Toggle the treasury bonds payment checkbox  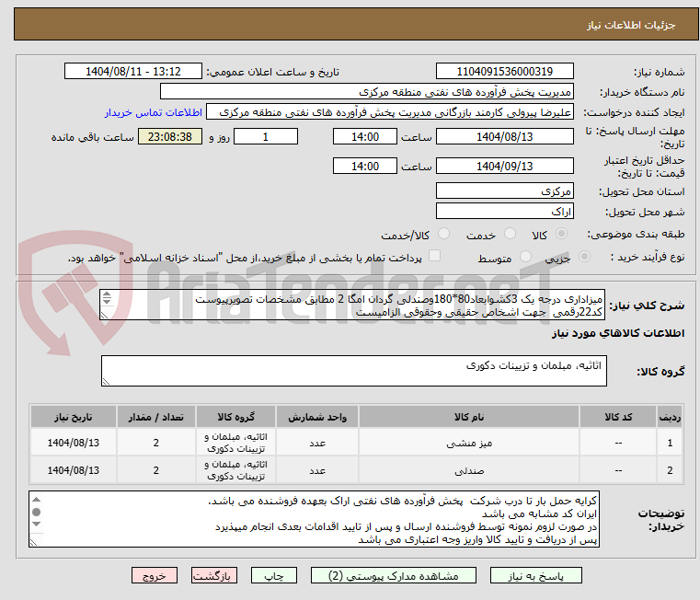point(435,257)
